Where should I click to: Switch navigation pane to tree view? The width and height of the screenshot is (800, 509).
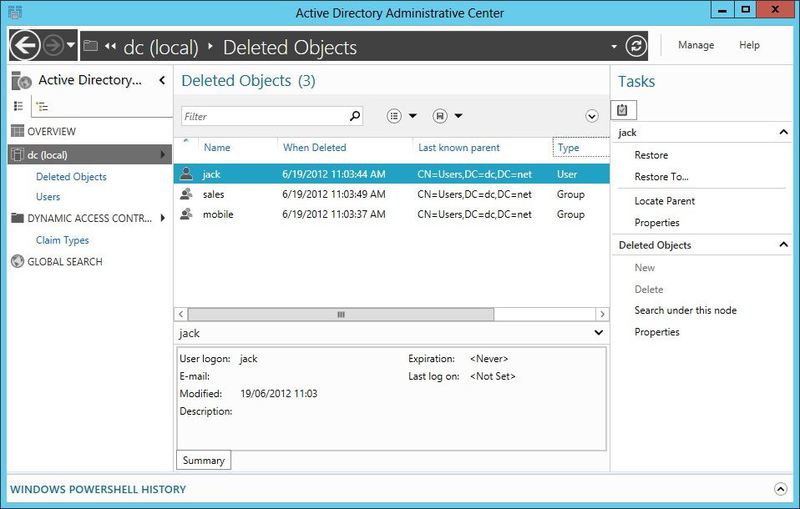tap(42, 107)
